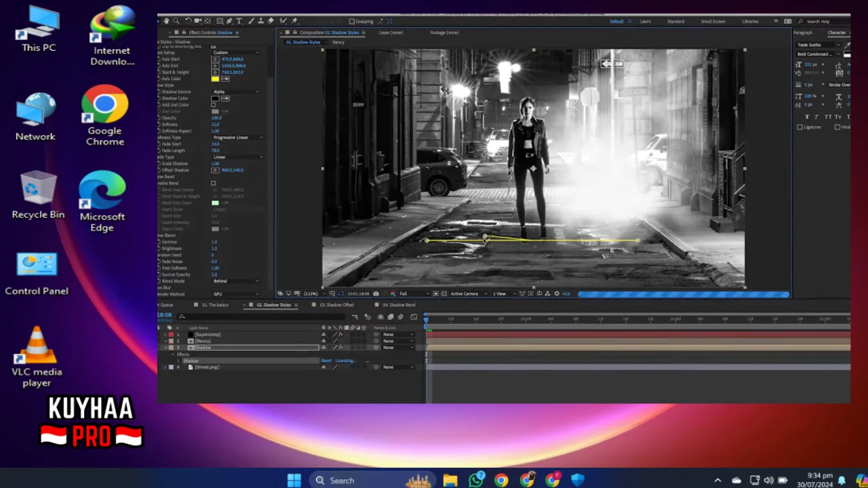Click the font eyedropper in Character panel

tap(847, 45)
